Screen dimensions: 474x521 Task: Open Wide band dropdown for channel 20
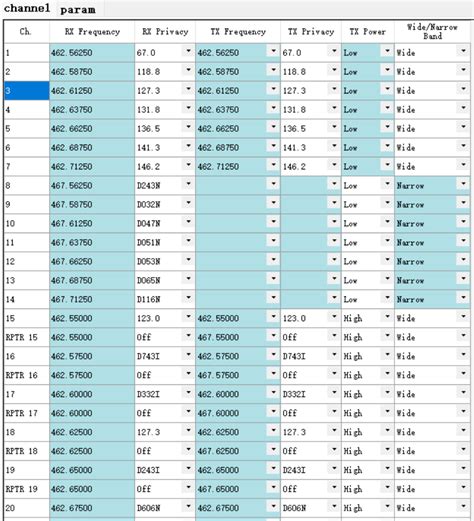[x=463, y=507]
